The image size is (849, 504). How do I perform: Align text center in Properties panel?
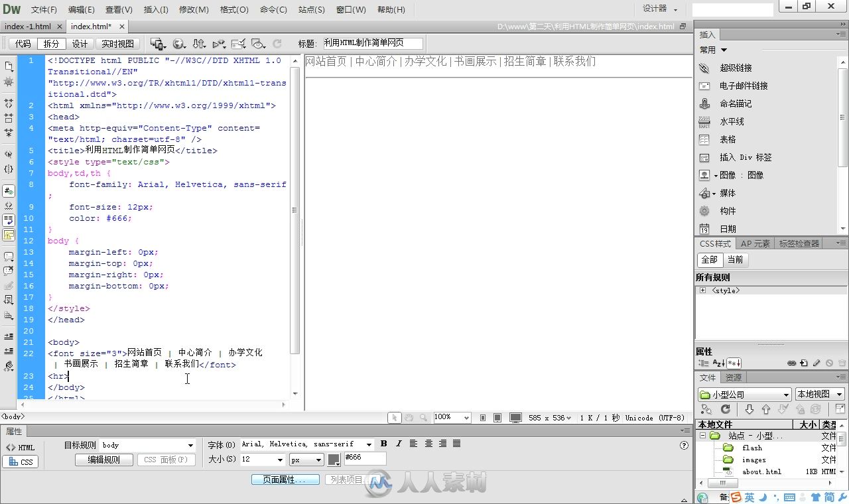coord(428,444)
